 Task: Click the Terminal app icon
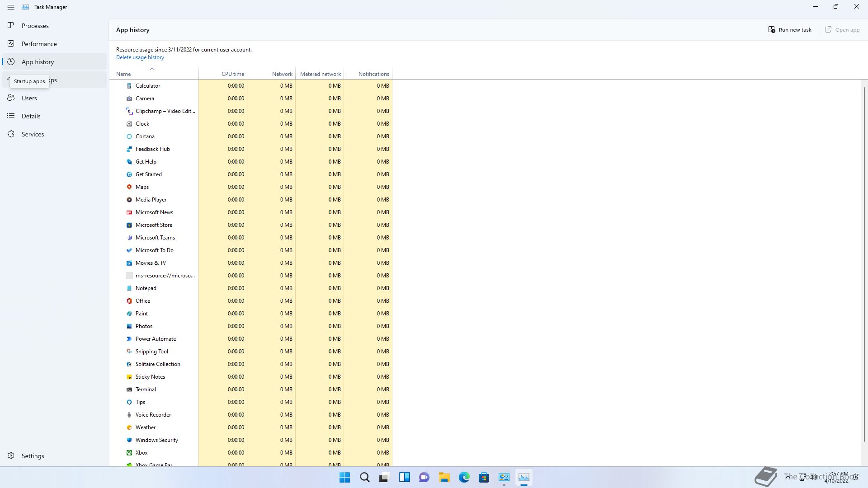click(x=129, y=389)
